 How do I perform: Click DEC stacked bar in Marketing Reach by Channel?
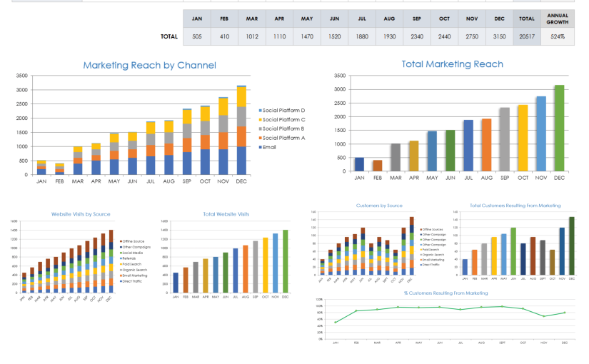241,130
